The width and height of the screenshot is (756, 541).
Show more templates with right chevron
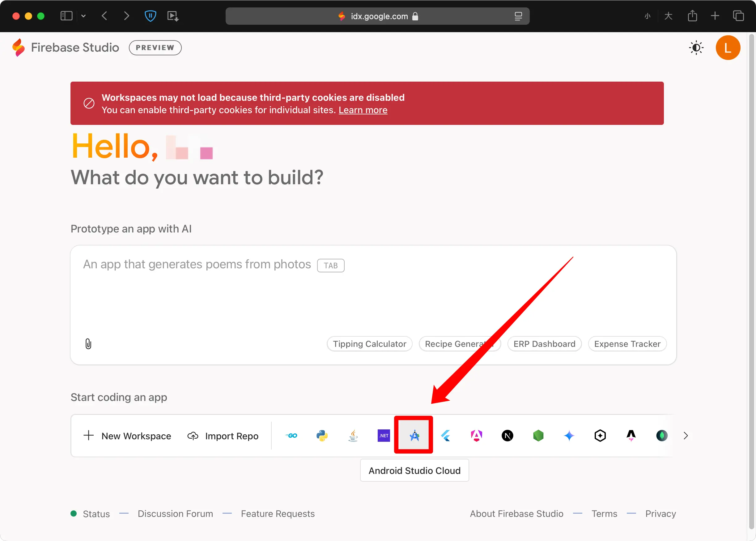point(686,435)
